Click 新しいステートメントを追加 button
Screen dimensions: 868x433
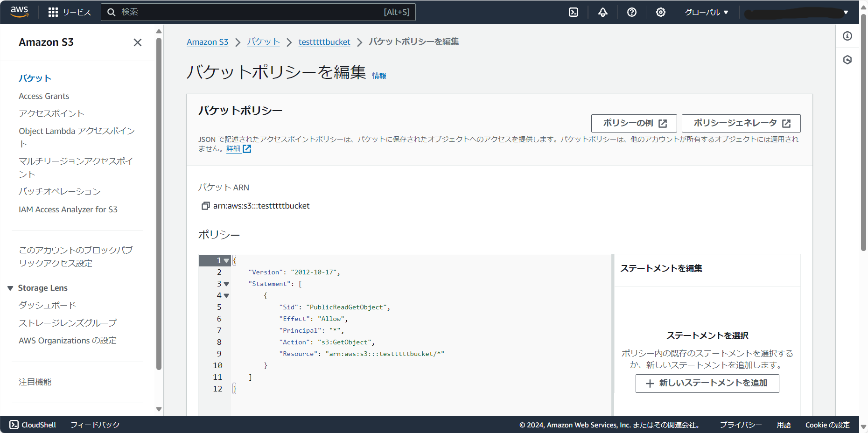(707, 384)
